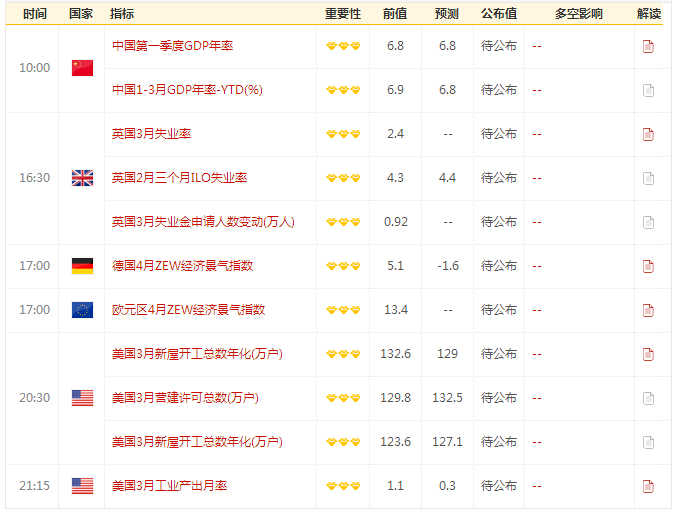The image size is (675, 512).
Task: Click the previous value 6.9
Action: coord(395,90)
